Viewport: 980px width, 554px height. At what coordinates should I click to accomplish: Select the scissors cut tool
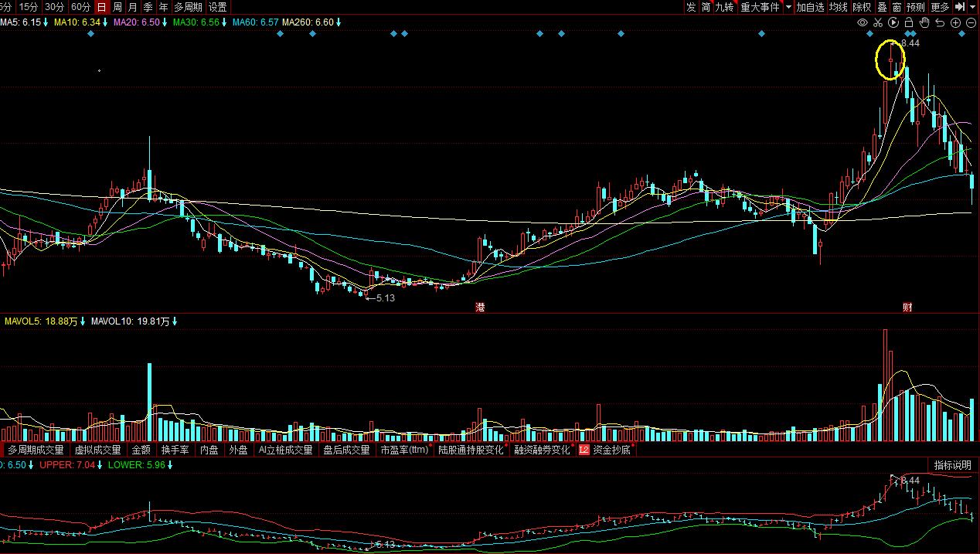tap(878, 22)
